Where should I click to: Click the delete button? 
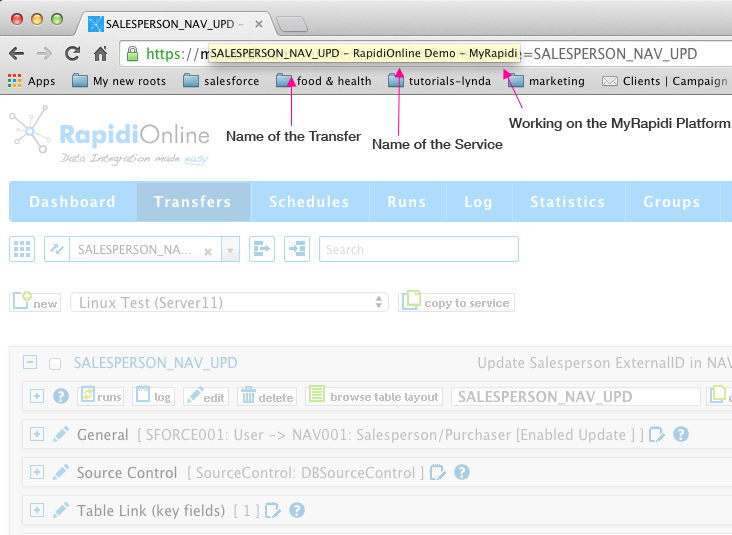click(x=267, y=396)
